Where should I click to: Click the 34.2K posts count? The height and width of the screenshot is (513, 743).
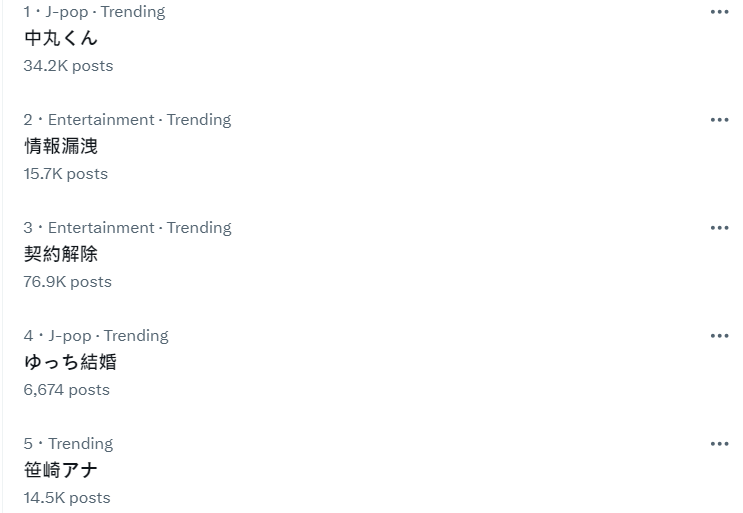(x=68, y=66)
